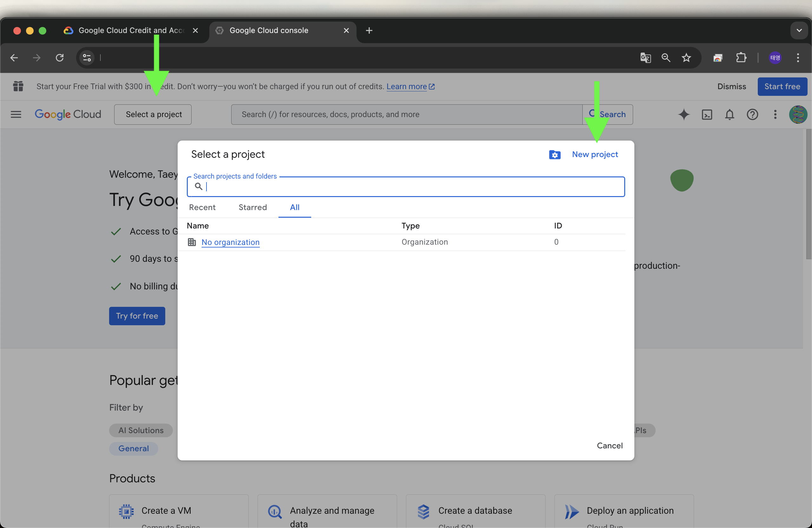Open Chrome three-dot menu
Image resolution: width=812 pixels, height=528 pixels.
798,58
